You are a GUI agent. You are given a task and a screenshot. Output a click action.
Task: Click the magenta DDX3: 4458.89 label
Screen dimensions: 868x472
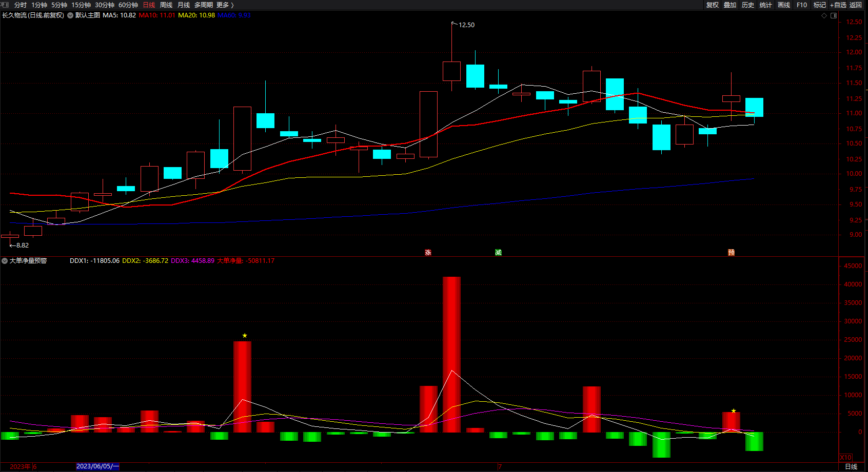click(x=192, y=261)
